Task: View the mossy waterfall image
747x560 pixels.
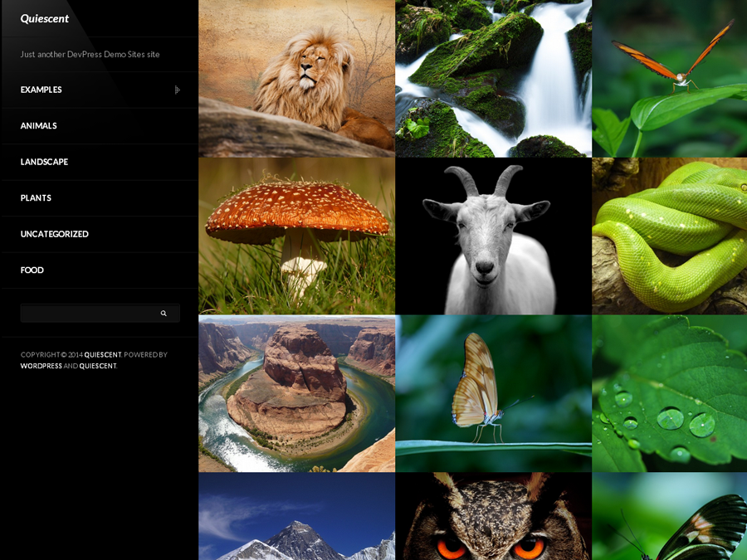Action: (x=493, y=79)
